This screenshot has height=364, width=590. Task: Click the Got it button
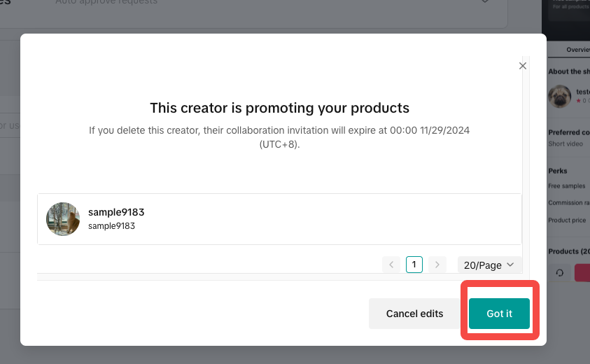click(x=499, y=314)
